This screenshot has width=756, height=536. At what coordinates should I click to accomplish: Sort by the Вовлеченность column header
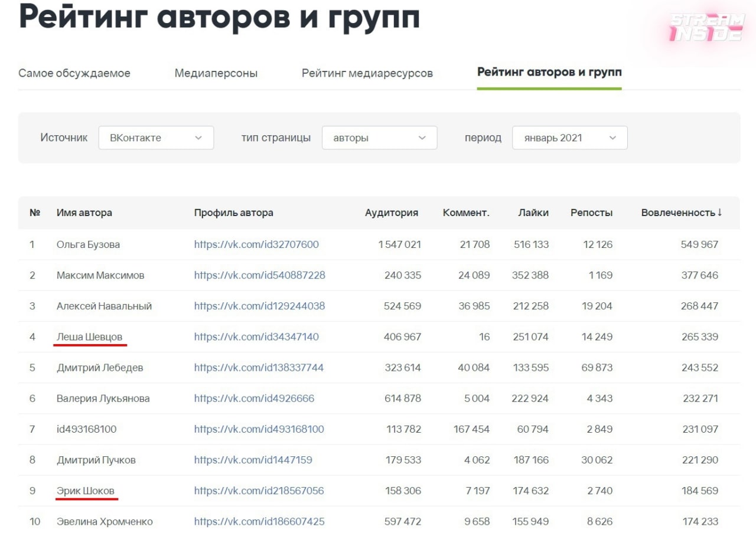[x=682, y=213]
